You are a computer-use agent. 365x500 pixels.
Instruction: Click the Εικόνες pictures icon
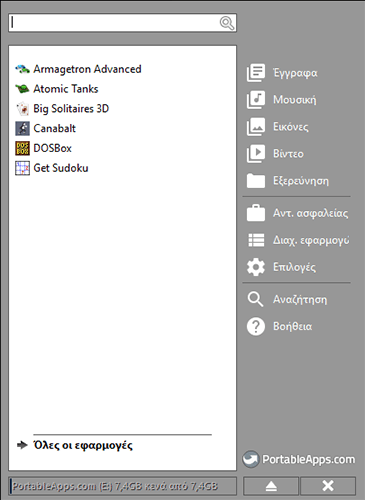tap(256, 127)
